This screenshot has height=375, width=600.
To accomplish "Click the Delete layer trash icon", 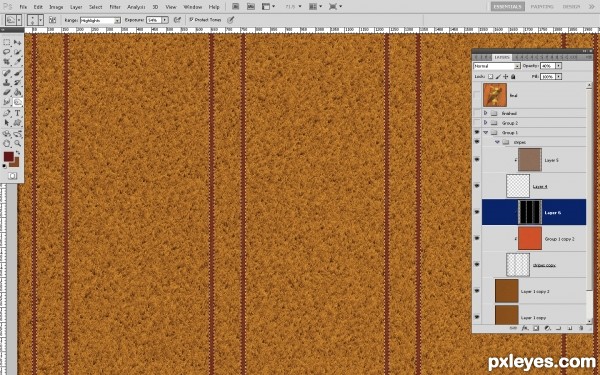I will point(581,328).
